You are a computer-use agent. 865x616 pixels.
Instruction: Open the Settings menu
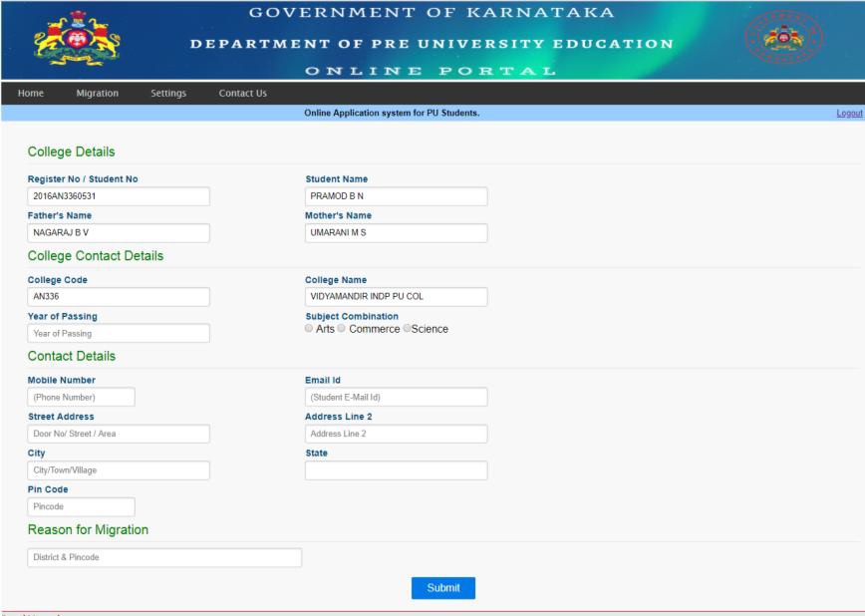pyautogui.click(x=168, y=94)
